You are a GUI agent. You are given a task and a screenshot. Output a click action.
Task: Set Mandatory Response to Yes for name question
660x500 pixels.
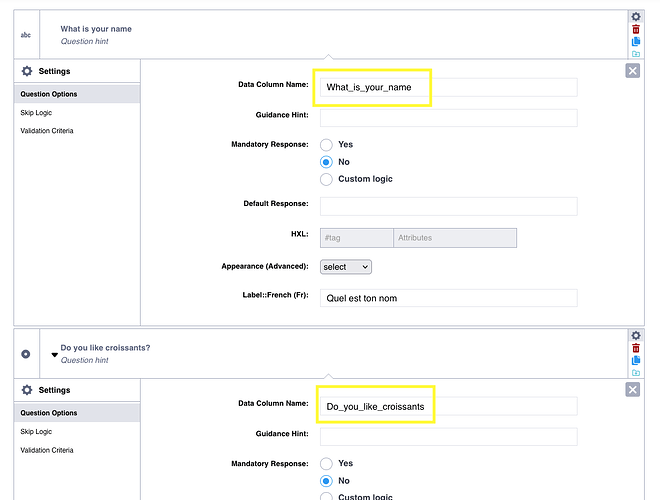(x=326, y=145)
